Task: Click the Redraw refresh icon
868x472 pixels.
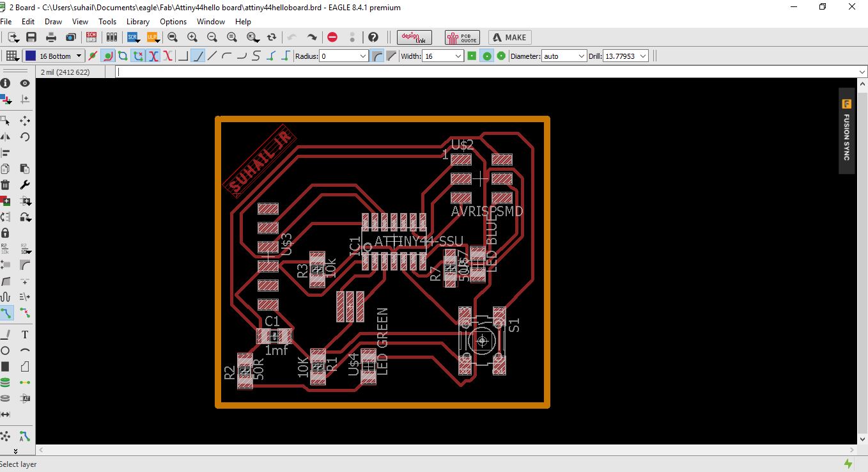Action: click(x=272, y=38)
